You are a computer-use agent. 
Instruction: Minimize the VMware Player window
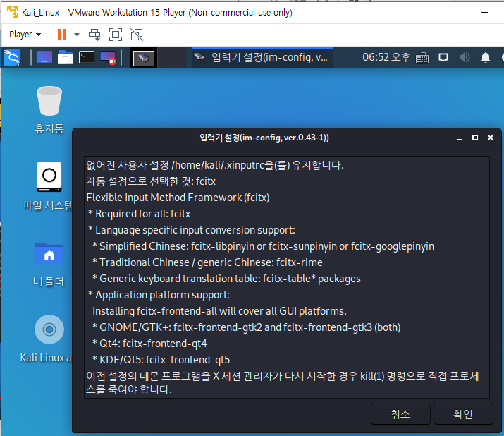click(485, 12)
